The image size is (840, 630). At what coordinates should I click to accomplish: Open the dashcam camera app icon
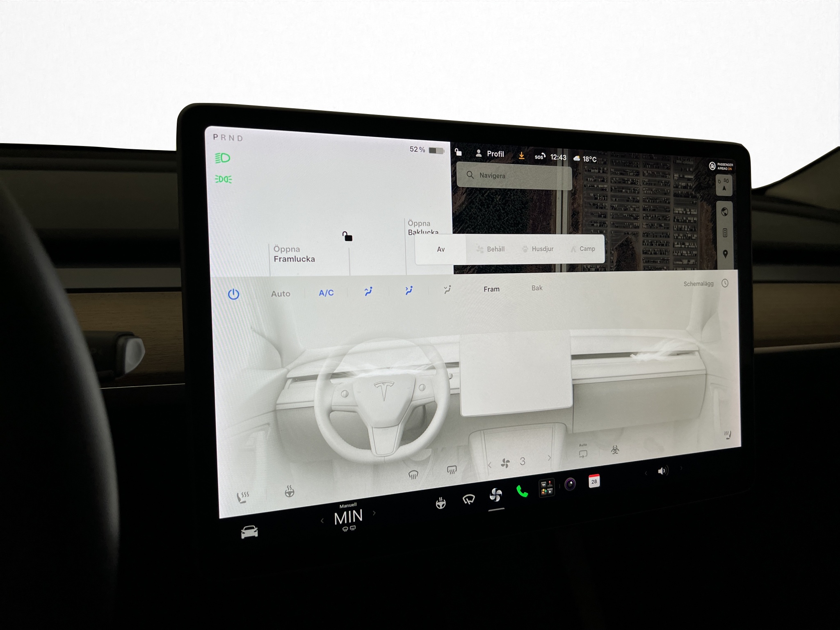click(570, 484)
